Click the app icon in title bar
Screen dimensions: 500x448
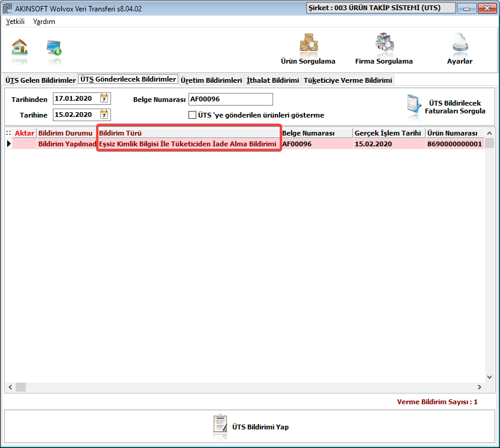click(x=7, y=8)
